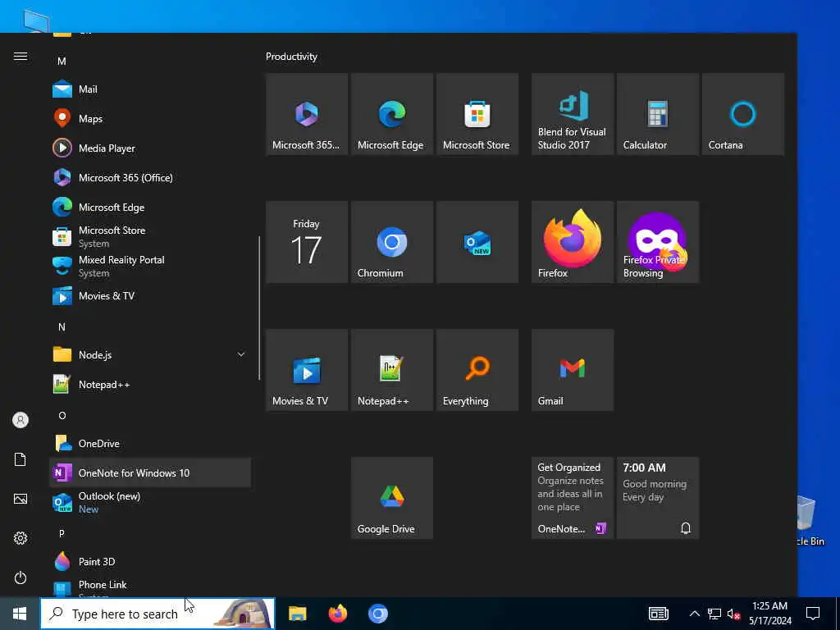Image resolution: width=840 pixels, height=630 pixels.
Task: Launch Notepad++ from app list
Action: (150, 384)
